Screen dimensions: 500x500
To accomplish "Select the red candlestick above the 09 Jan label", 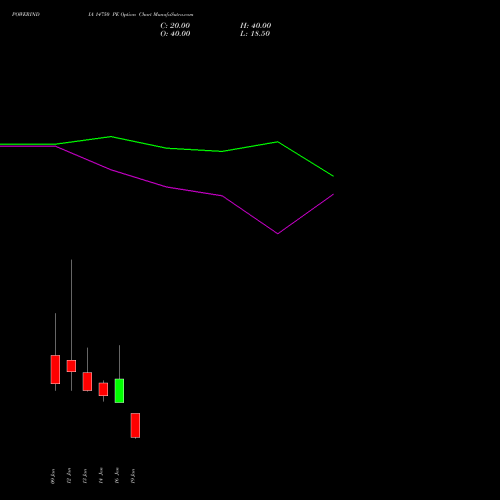I will pos(55,369).
